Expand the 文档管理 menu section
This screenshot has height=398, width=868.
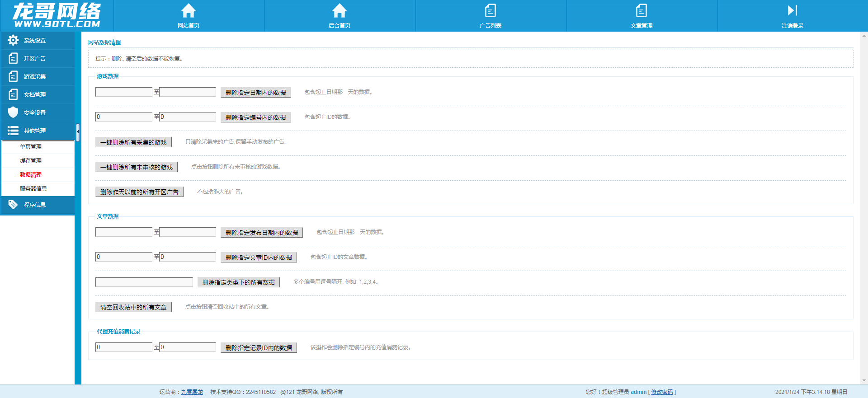tap(38, 94)
